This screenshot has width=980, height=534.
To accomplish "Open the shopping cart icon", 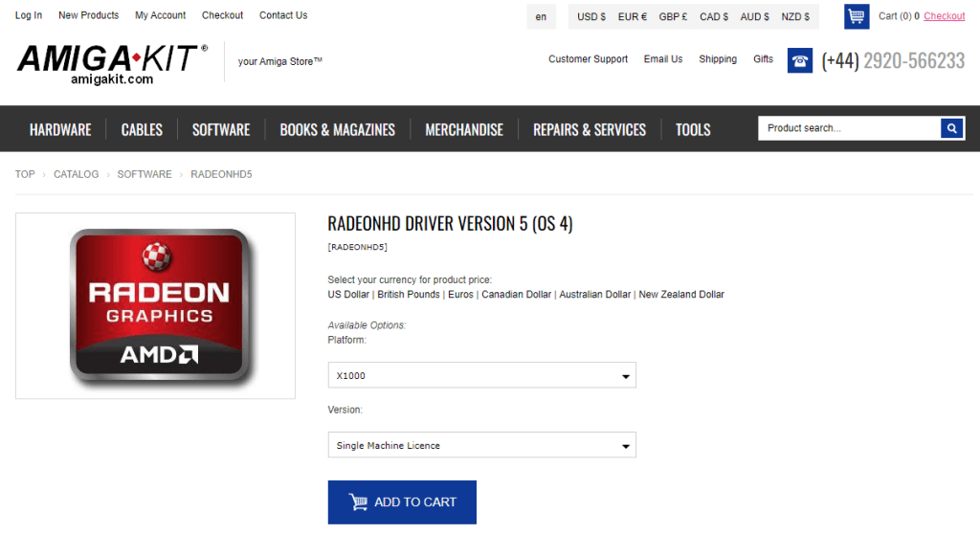I will pos(856,16).
